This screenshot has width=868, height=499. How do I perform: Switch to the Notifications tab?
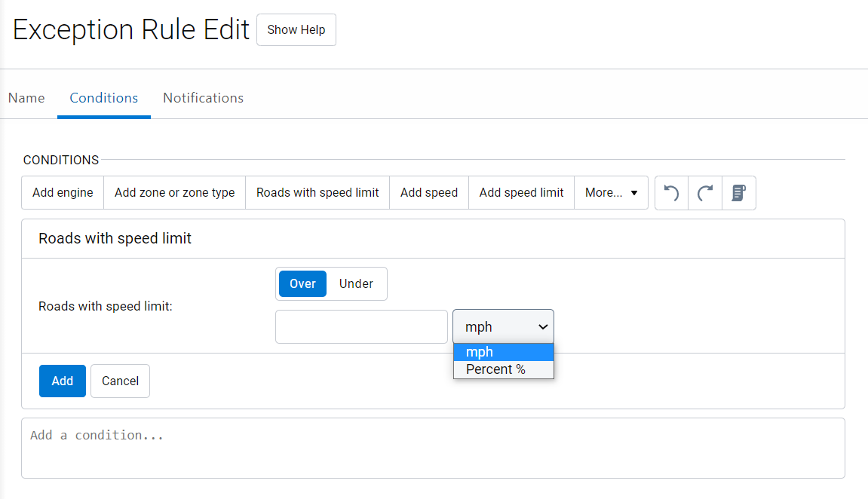[203, 98]
